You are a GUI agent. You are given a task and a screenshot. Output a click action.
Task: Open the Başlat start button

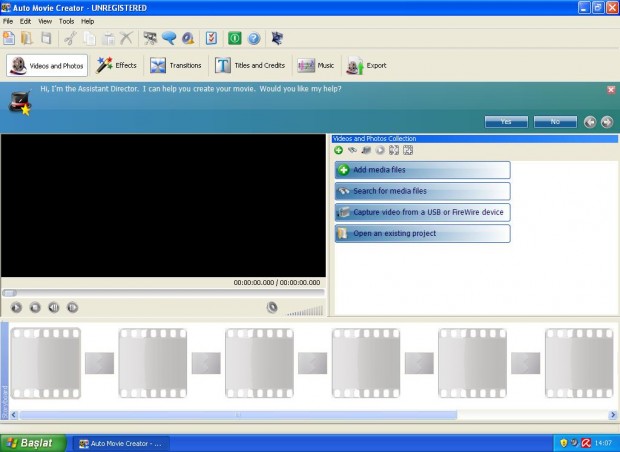tap(33, 443)
